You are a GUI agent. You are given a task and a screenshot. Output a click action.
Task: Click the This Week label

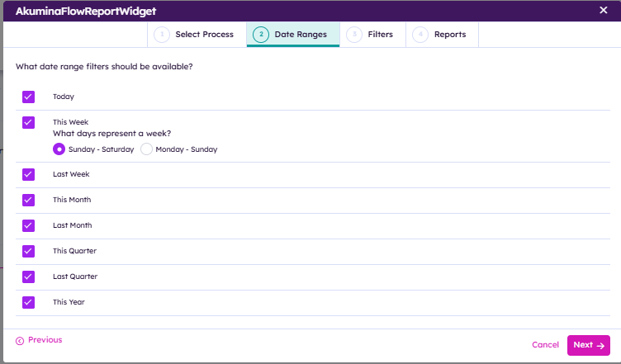pyautogui.click(x=70, y=122)
